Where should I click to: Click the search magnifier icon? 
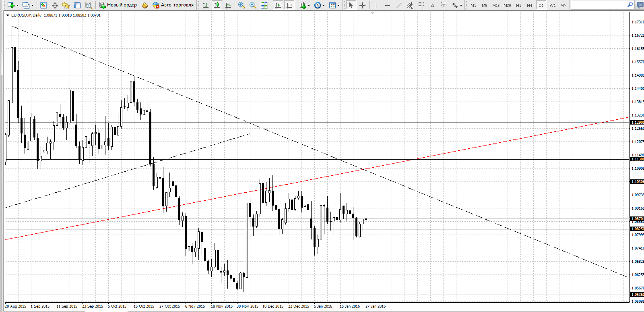pos(630,5)
